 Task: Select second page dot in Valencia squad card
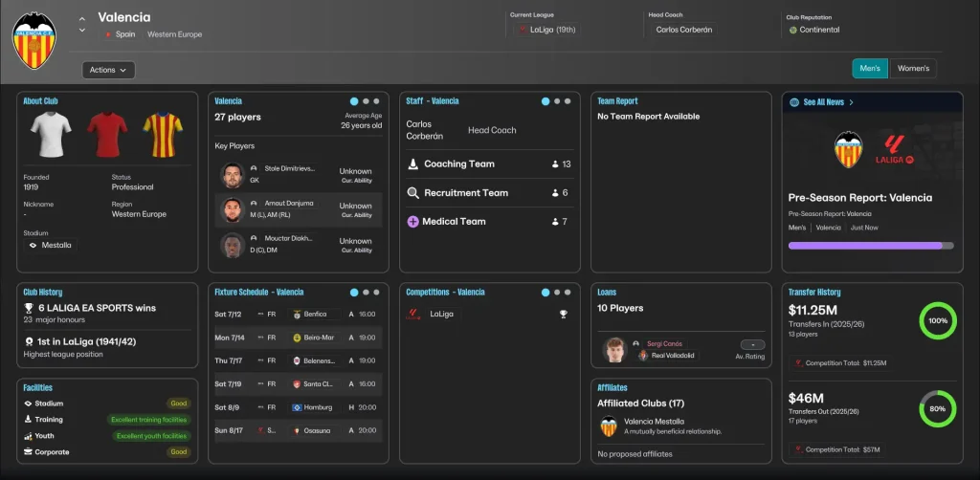pyautogui.click(x=366, y=101)
